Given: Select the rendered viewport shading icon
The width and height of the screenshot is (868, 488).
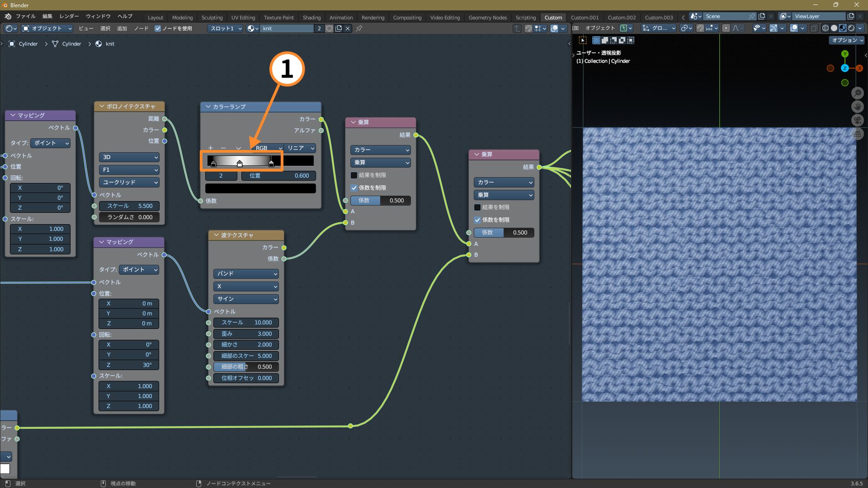Looking at the screenshot, I should pos(851,28).
